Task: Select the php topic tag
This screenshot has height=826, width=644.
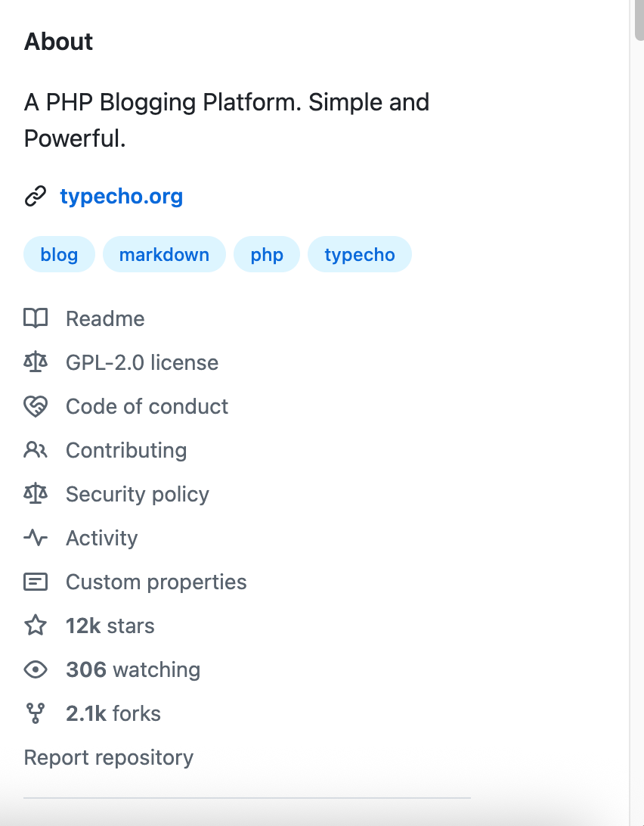Action: [x=267, y=255]
